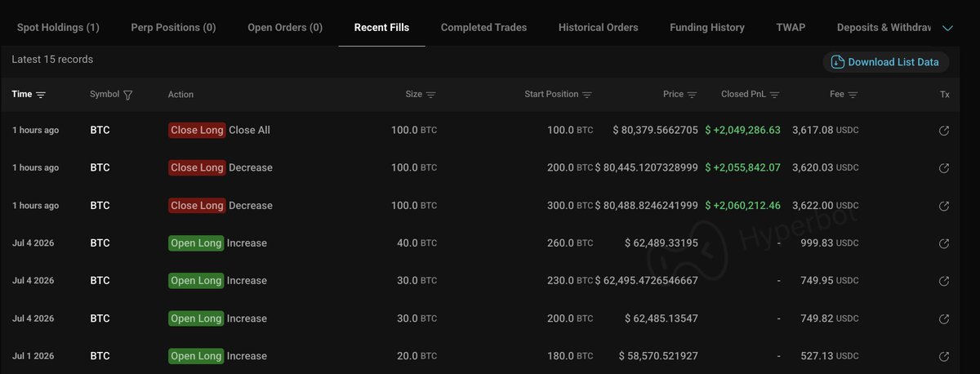Sort by Fee column icon
The width and height of the screenshot is (980, 374).
pos(853,95)
